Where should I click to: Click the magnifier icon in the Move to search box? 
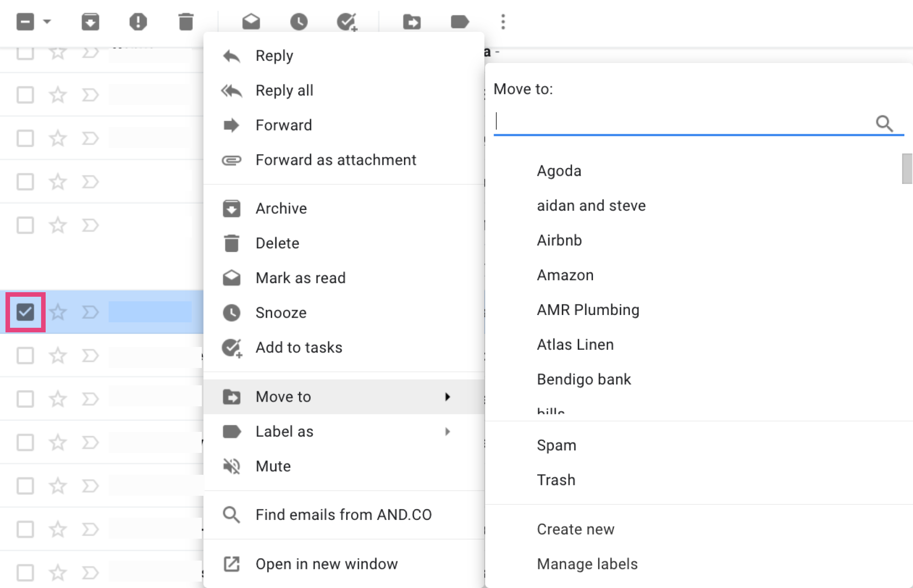coord(884,123)
